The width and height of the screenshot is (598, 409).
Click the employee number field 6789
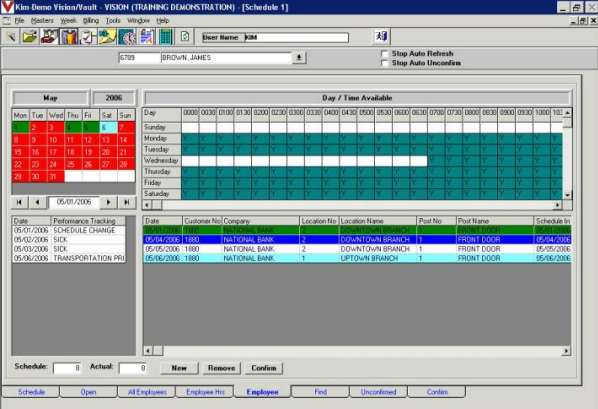(139, 58)
